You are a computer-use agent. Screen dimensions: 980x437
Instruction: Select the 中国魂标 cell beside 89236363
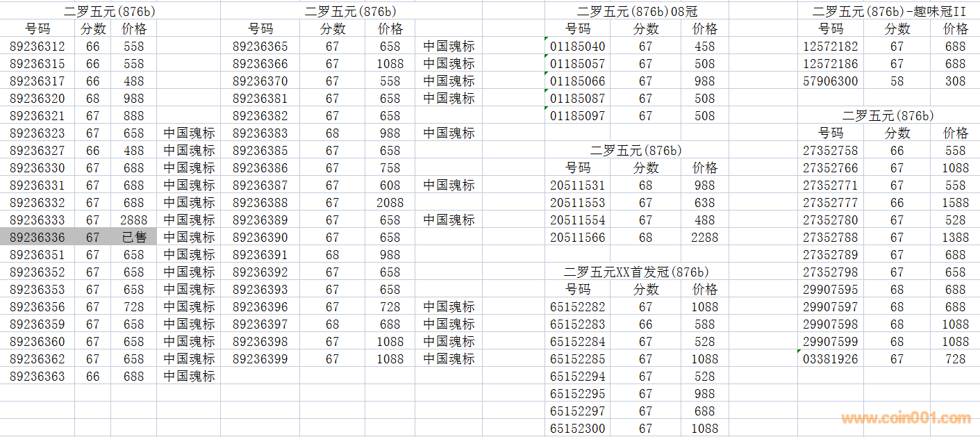tap(189, 377)
